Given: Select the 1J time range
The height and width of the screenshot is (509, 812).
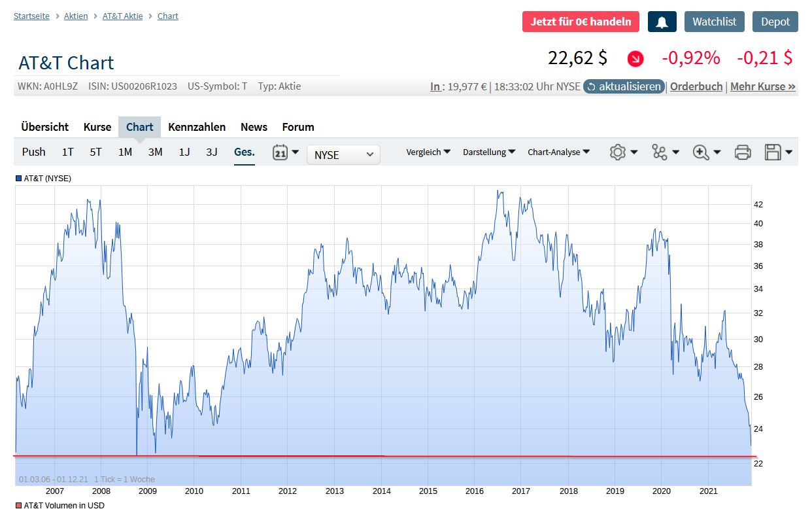Looking at the screenshot, I should point(184,152).
